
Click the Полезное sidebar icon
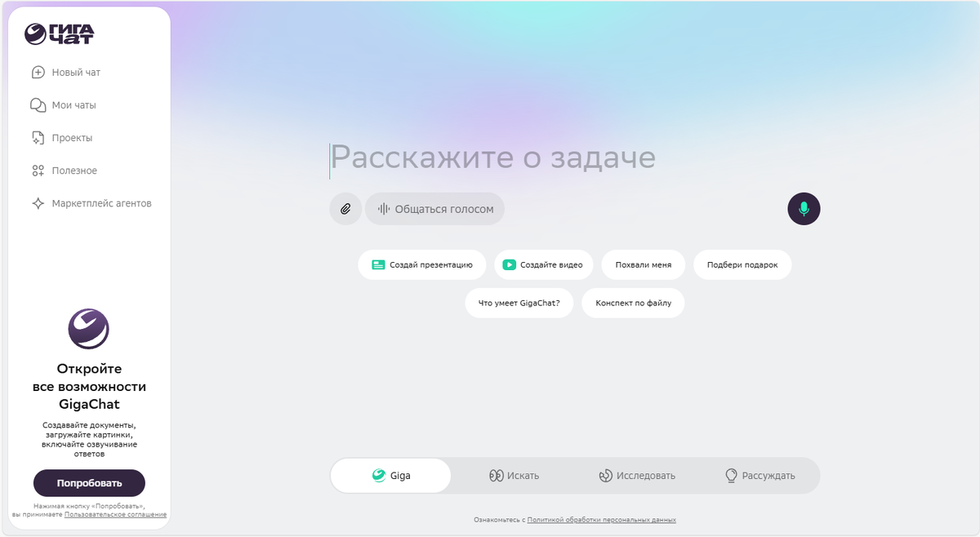click(38, 170)
